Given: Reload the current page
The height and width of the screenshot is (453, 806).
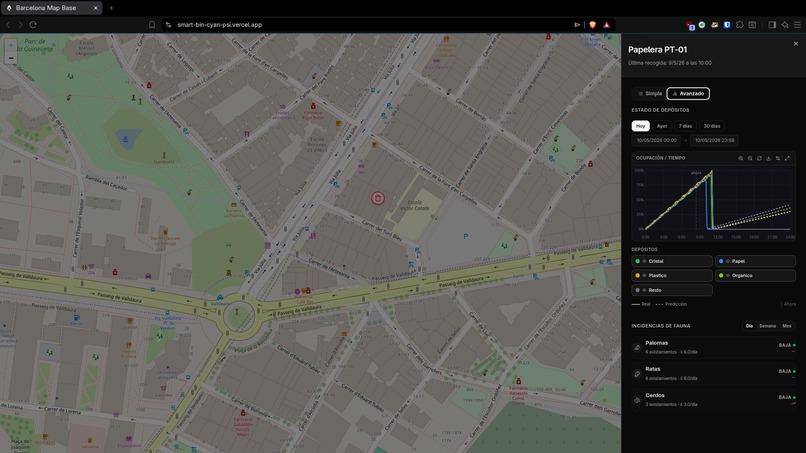Looking at the screenshot, I should coord(33,25).
